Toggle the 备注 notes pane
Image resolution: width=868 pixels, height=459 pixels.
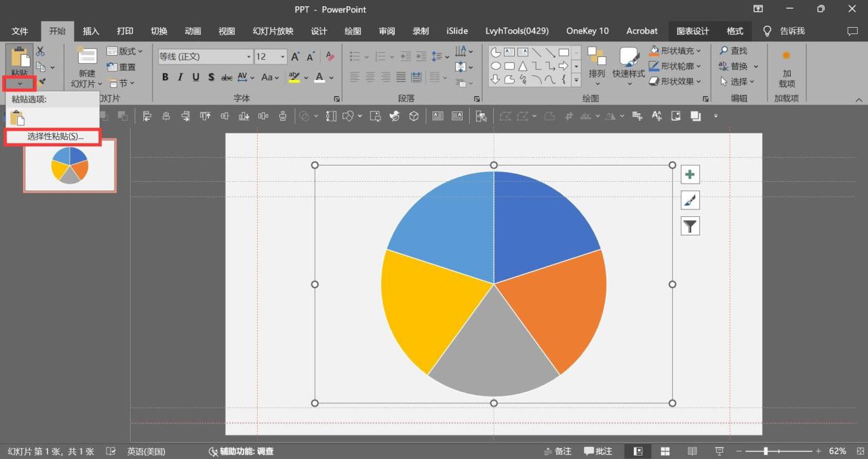558,452
